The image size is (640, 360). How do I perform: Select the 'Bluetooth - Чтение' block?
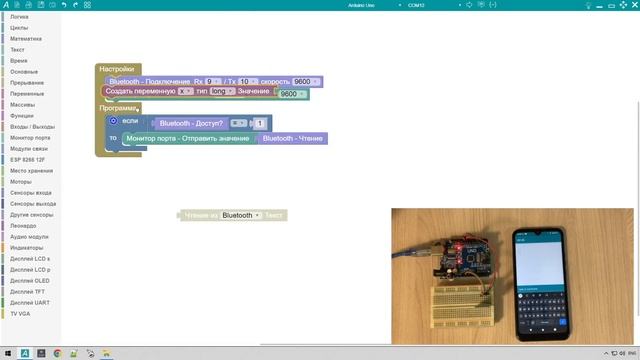(x=292, y=138)
